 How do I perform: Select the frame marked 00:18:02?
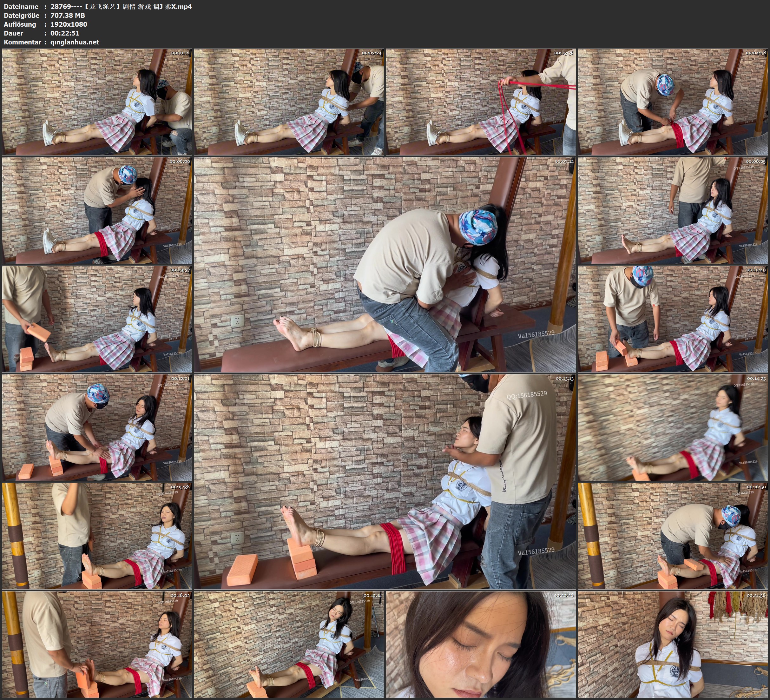click(x=97, y=644)
